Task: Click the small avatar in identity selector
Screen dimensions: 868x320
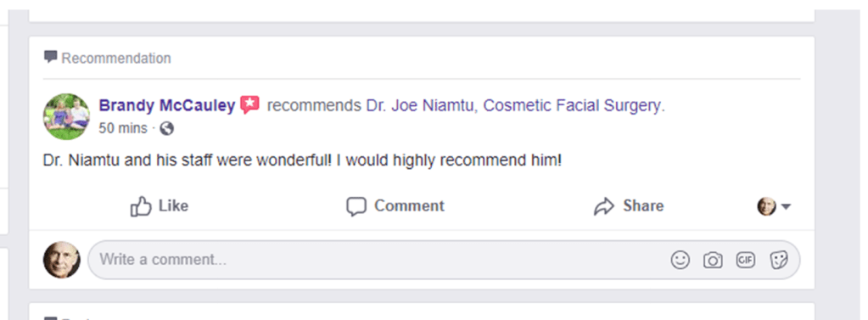Action: point(767,206)
